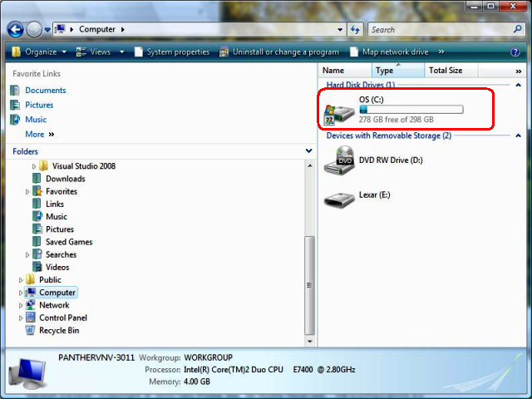The image size is (532, 399).
Task: Open the Organize menu
Action: coord(40,52)
